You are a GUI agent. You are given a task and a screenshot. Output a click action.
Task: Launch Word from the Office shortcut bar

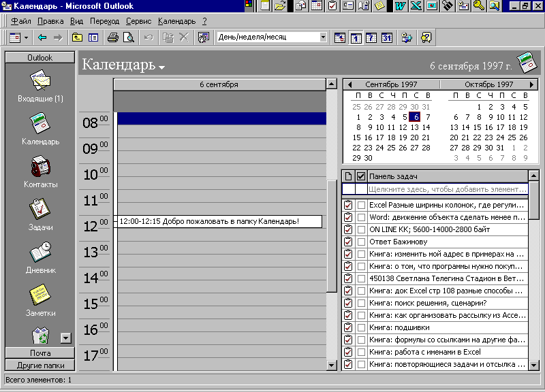tap(401, 5)
